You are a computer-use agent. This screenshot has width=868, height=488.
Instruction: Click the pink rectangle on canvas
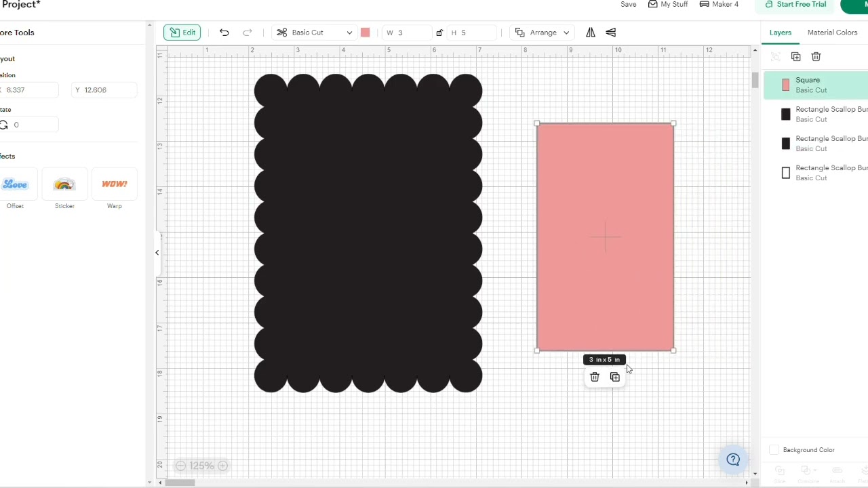[x=605, y=237]
